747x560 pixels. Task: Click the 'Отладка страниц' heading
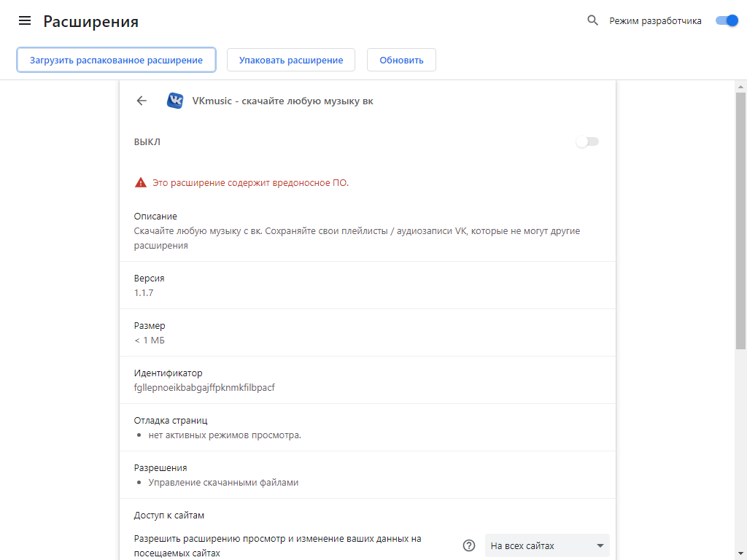coord(171,421)
